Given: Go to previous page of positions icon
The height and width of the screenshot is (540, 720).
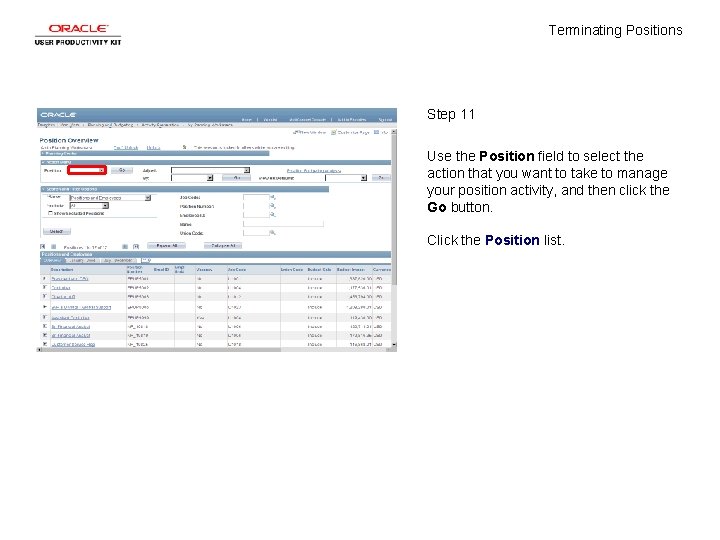Looking at the screenshot, I should (x=53, y=247).
